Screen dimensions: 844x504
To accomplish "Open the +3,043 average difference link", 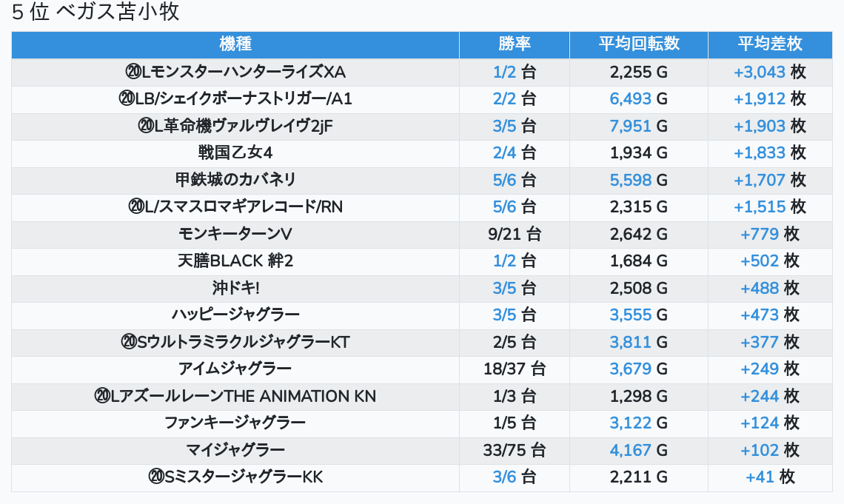I will point(759,73).
